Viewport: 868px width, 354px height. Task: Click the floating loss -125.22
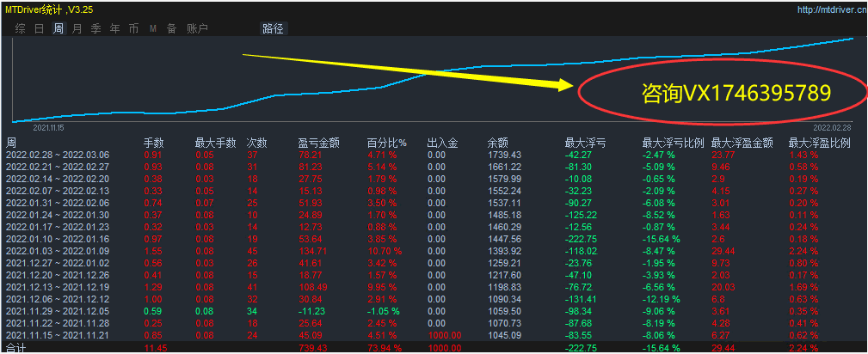coord(581,214)
